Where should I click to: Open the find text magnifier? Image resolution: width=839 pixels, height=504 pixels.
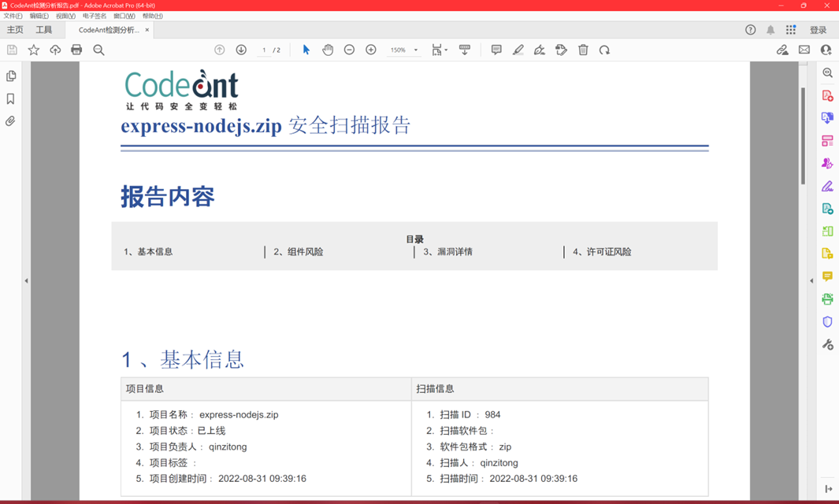click(98, 50)
